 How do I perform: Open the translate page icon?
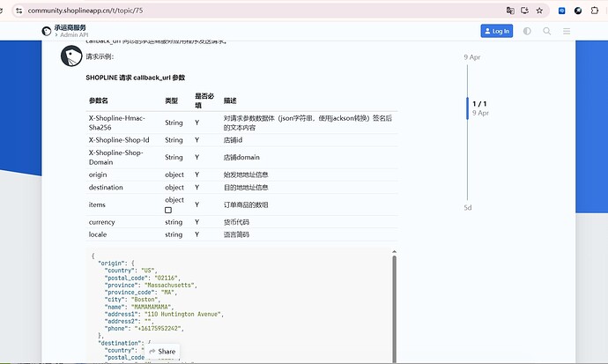[510, 11]
